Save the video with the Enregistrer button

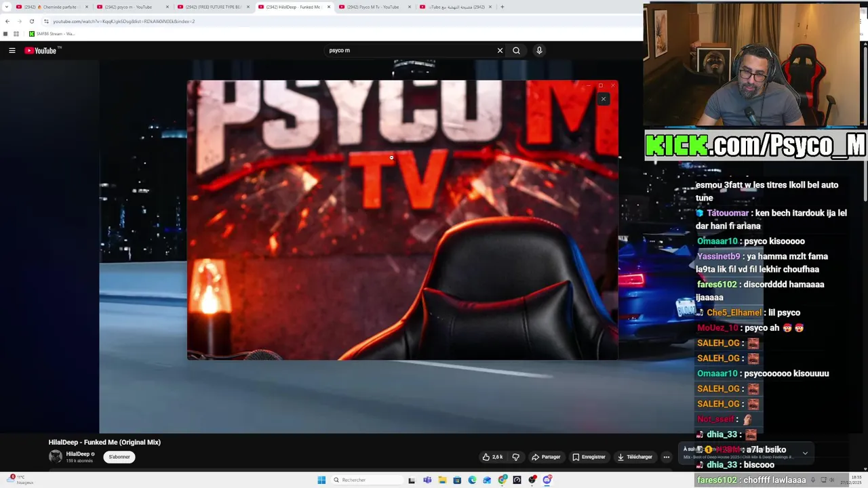589,457
